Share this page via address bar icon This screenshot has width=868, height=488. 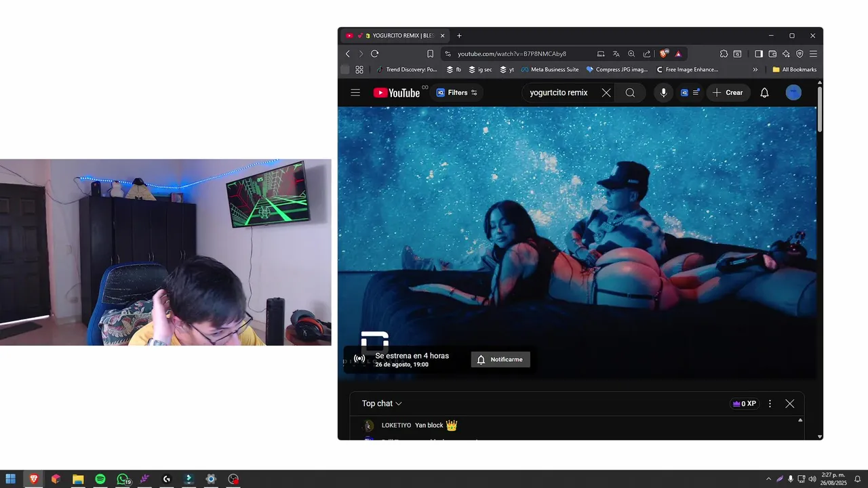pyautogui.click(x=647, y=54)
